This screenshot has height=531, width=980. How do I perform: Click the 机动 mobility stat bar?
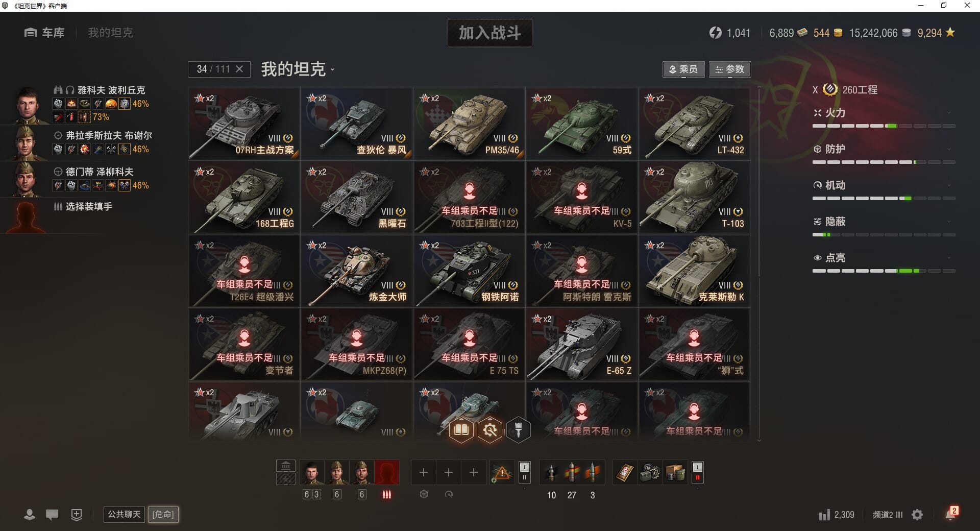(884, 198)
